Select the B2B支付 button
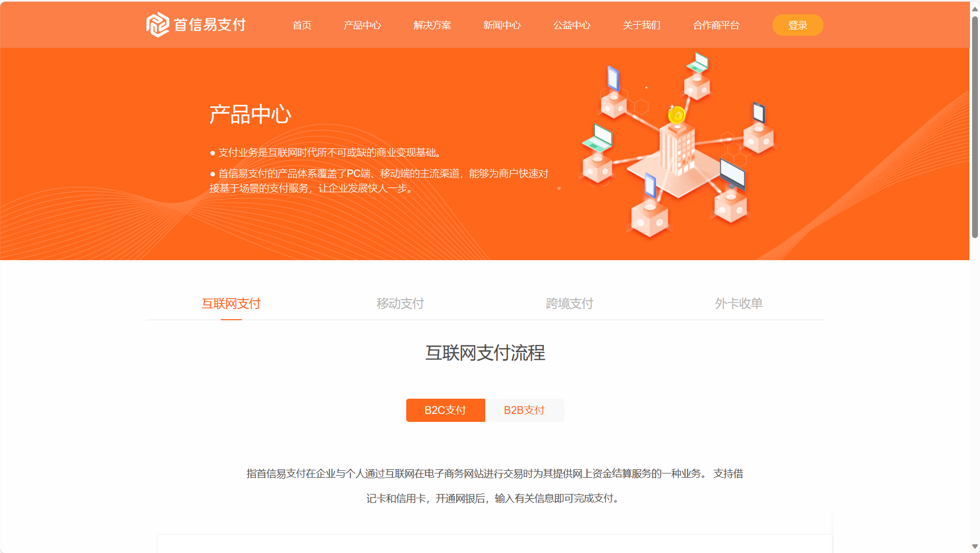The width and height of the screenshot is (980, 553). pyautogui.click(x=525, y=410)
